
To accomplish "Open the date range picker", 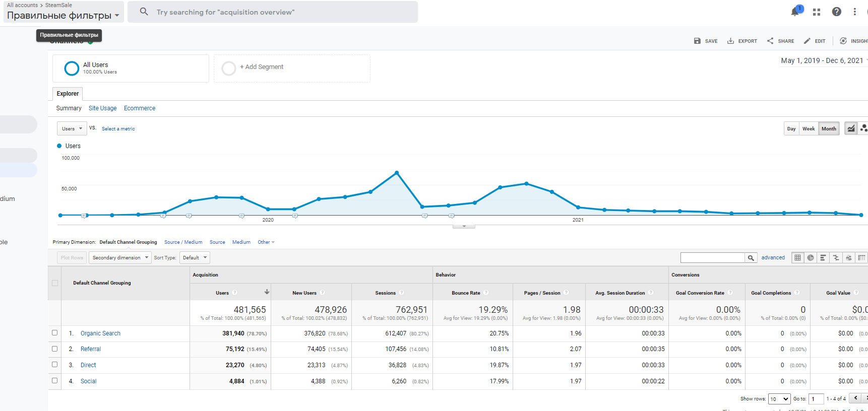I will click(x=824, y=60).
